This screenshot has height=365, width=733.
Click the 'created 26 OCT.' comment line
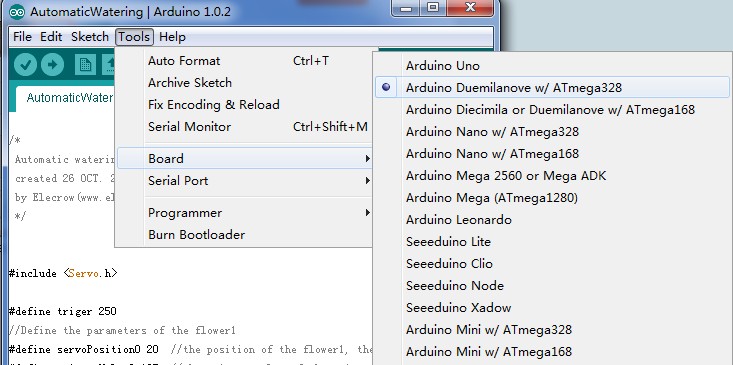tap(65, 179)
